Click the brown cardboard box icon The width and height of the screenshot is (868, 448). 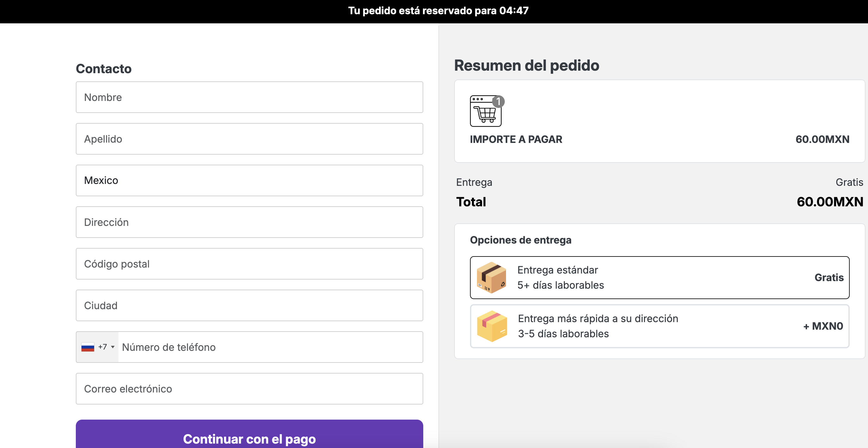coord(491,278)
